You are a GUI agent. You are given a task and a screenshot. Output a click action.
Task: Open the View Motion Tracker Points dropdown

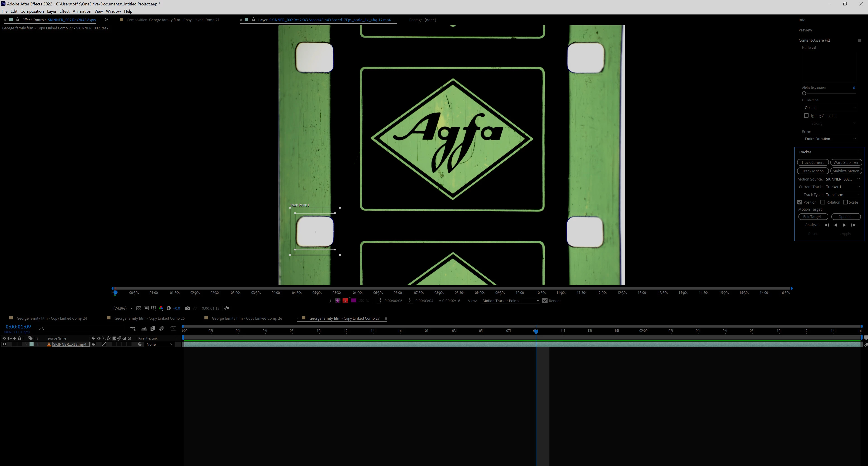click(510, 301)
